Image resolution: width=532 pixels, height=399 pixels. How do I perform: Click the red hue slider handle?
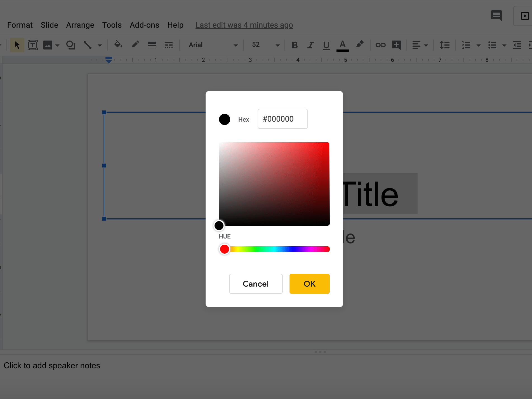point(224,249)
